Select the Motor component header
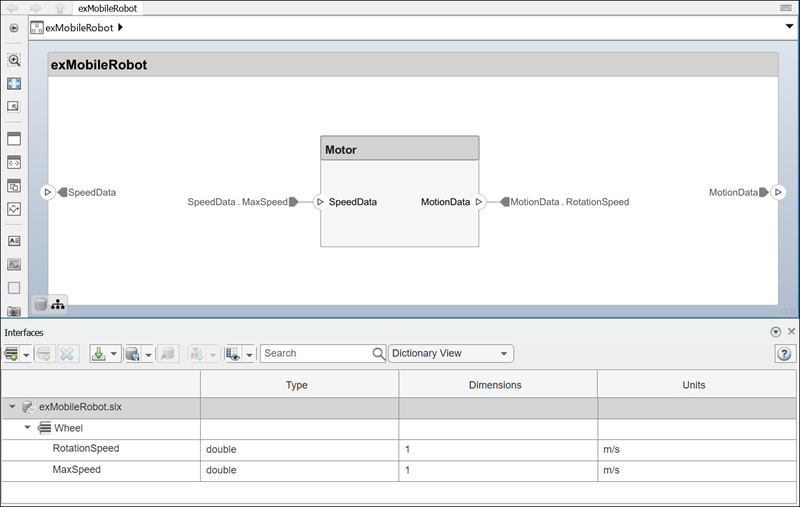Screen dimensions: 800x508 (x=399, y=149)
